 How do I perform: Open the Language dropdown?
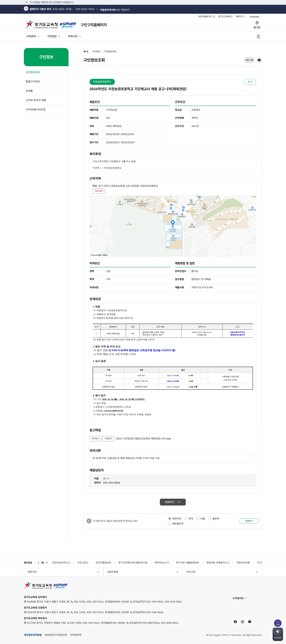(x=255, y=17)
